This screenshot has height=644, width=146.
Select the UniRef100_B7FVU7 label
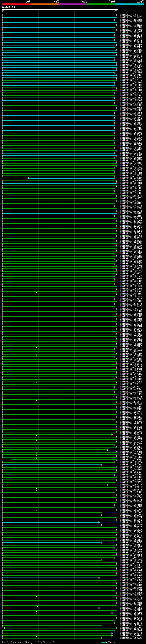coord(131,301)
